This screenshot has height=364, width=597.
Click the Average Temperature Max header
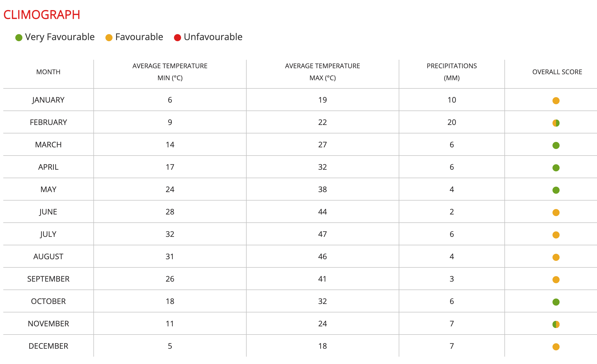[x=323, y=72]
